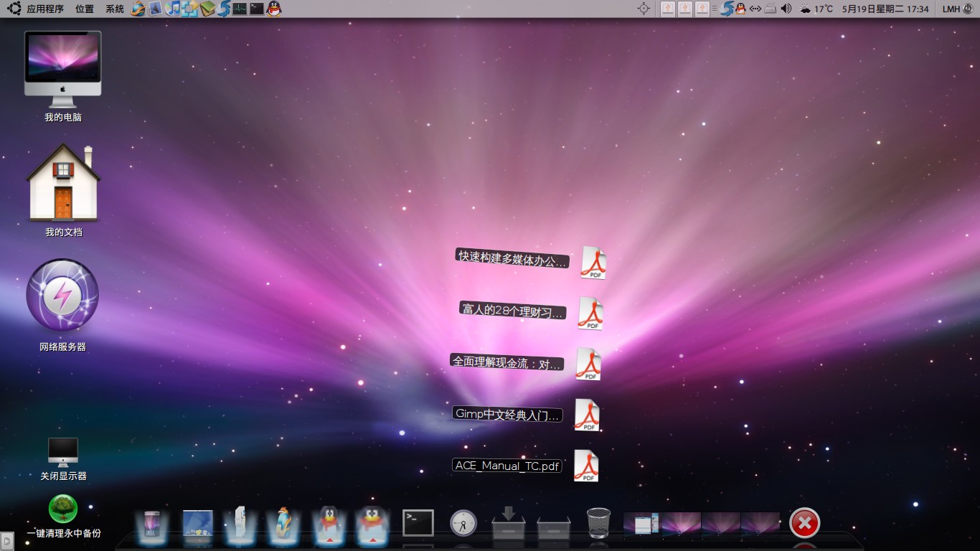Launch the blue music note player
The image size is (980, 551).
coord(173,9)
